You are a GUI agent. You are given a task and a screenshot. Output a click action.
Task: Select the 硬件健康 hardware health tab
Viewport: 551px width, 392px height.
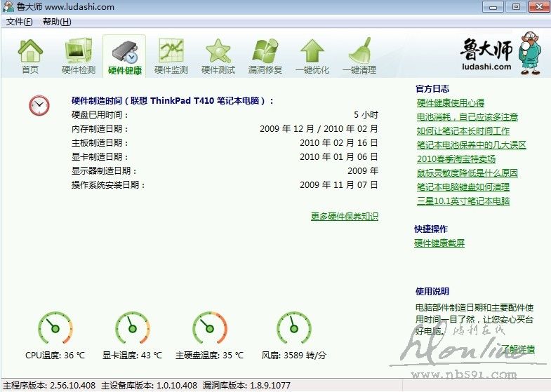124,56
